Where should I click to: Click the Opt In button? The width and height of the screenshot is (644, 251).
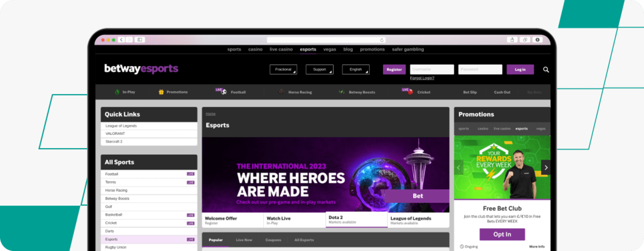point(502,234)
